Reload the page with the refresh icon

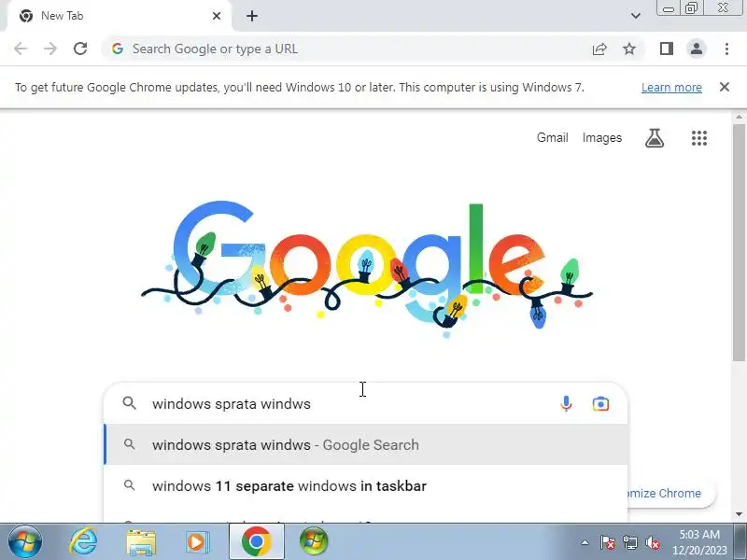(x=80, y=49)
